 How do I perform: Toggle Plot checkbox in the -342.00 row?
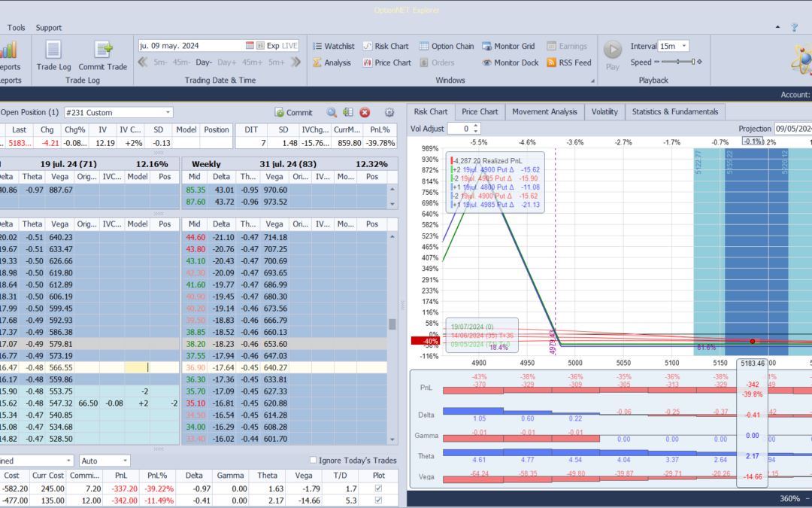378,500
